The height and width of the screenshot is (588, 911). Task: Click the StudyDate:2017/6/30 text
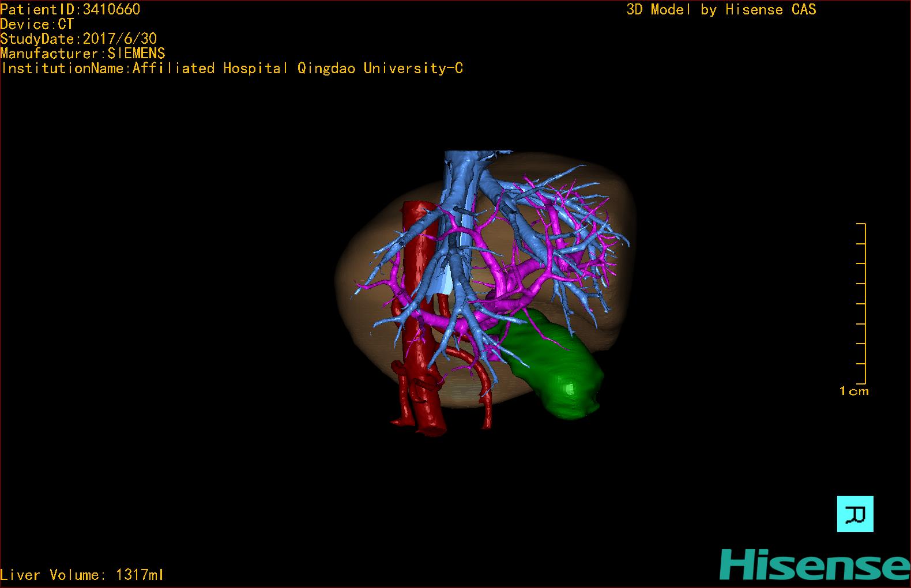(78, 39)
